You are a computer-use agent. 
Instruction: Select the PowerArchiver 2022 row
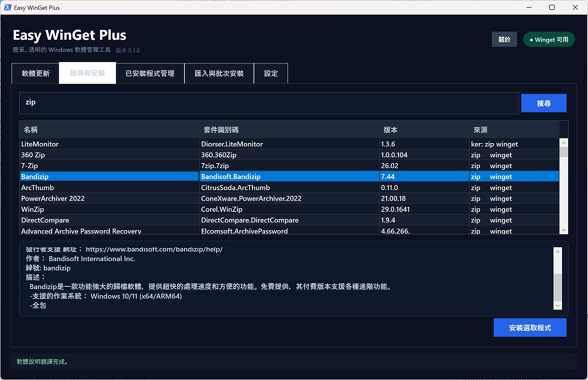289,198
